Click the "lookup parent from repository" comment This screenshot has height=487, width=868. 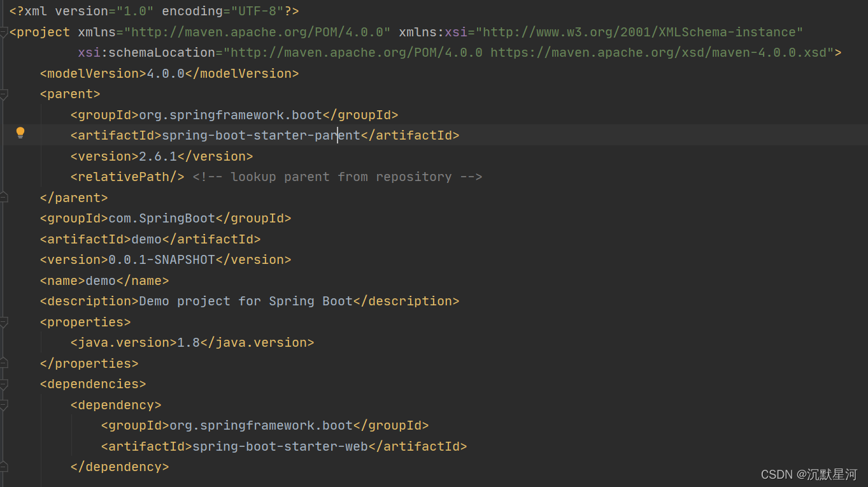pyautogui.click(x=338, y=177)
